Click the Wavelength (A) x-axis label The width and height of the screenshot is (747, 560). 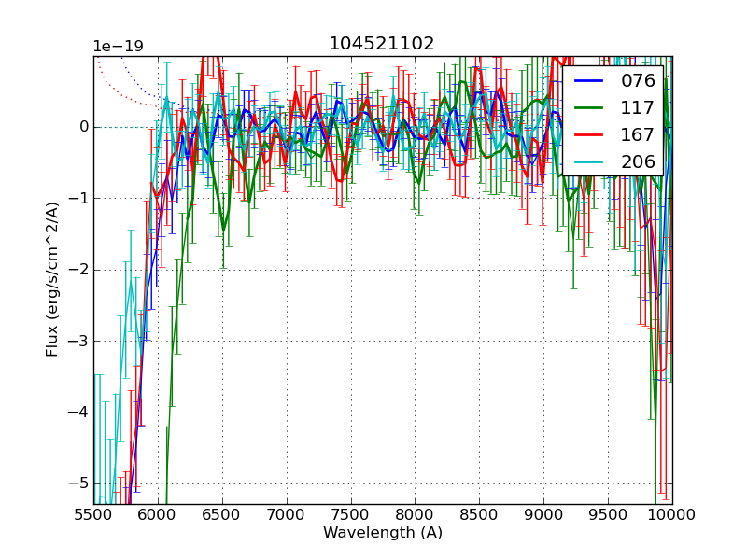383,533
